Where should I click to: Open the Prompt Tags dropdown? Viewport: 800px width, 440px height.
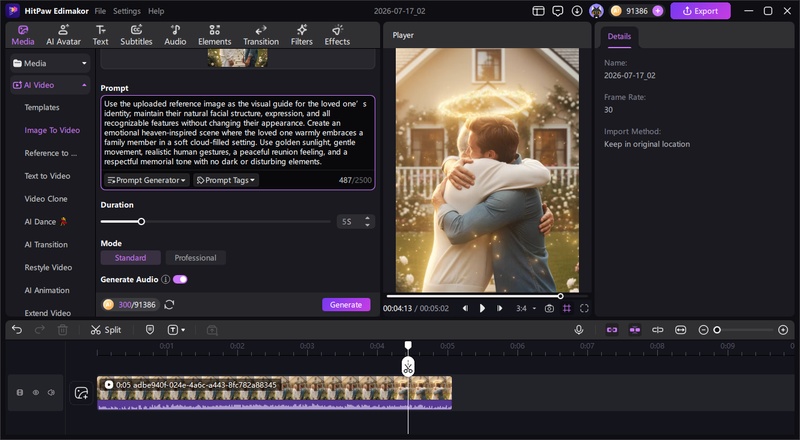pos(226,180)
